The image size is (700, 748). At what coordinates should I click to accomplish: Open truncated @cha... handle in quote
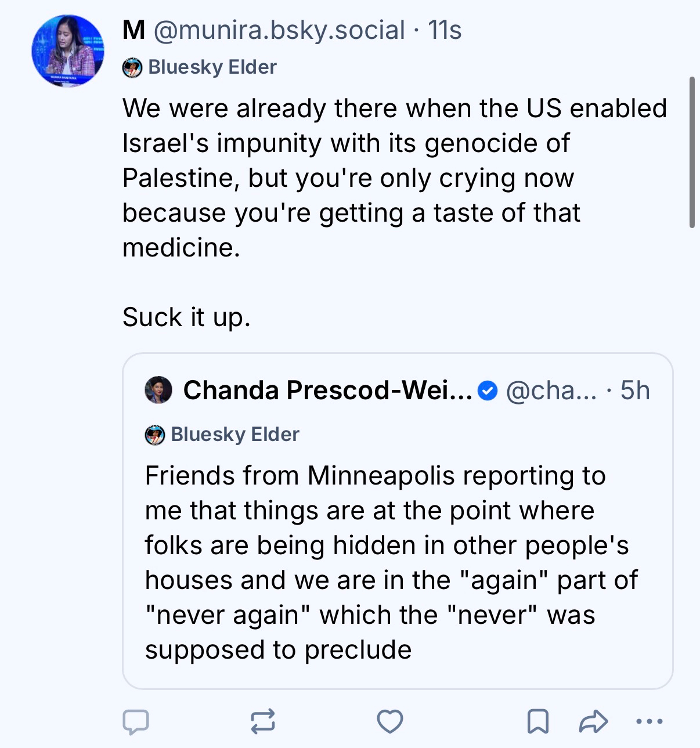point(551,391)
